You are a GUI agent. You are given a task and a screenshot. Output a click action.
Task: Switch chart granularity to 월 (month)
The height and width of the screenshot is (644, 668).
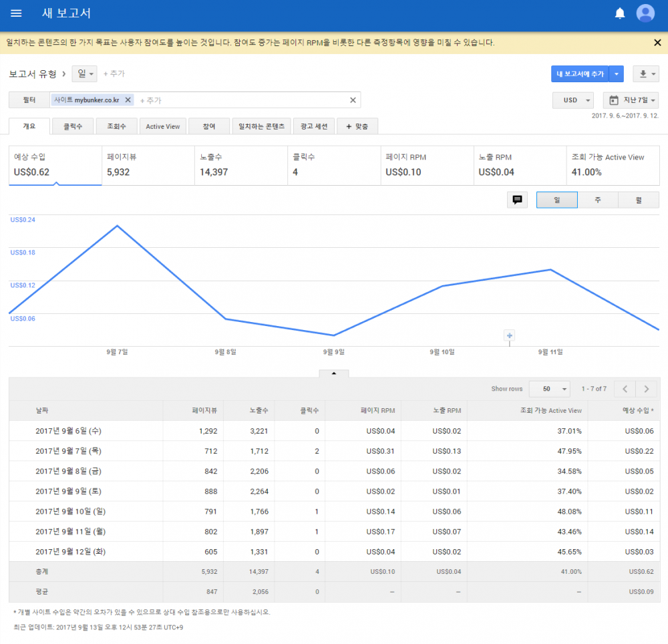pos(639,200)
